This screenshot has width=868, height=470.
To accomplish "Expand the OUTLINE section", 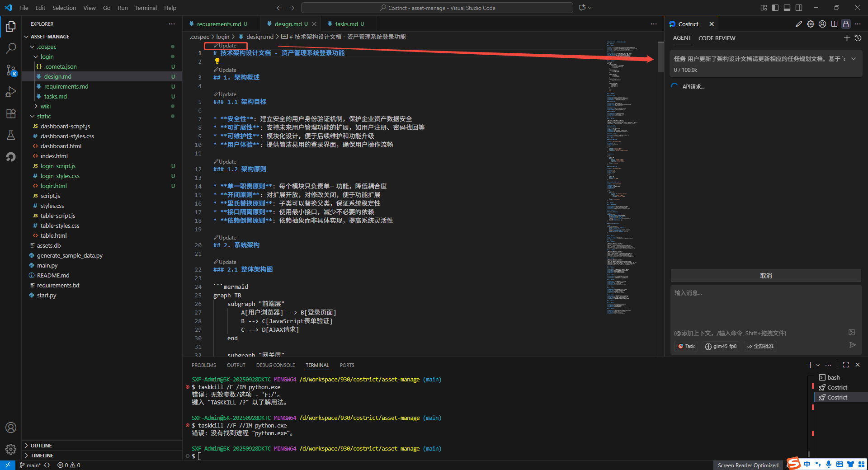I will (x=41, y=446).
